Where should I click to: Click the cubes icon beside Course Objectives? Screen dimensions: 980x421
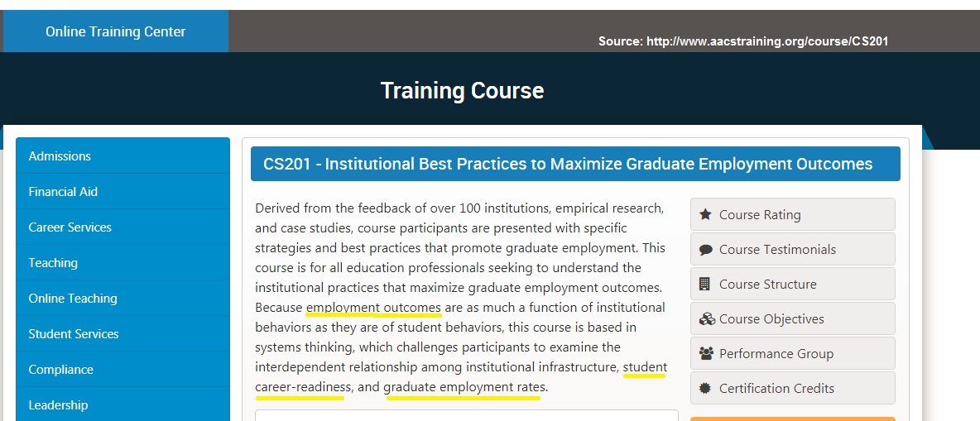click(707, 319)
